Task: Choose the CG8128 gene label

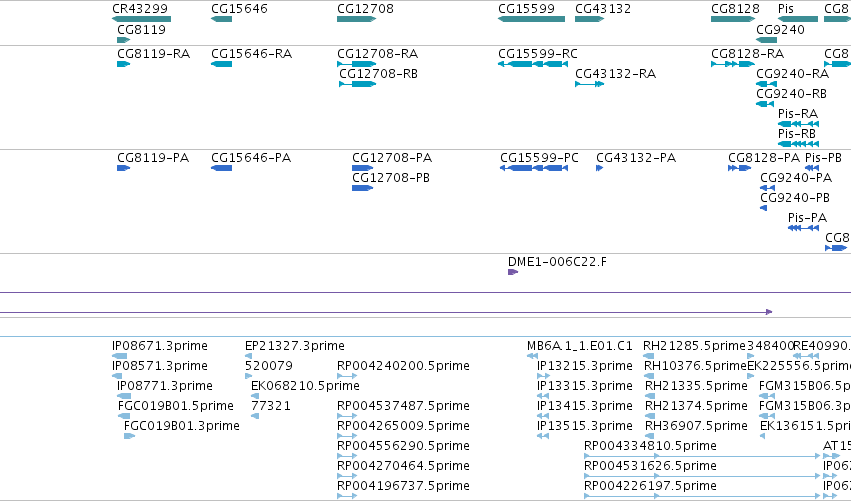Action: (735, 9)
